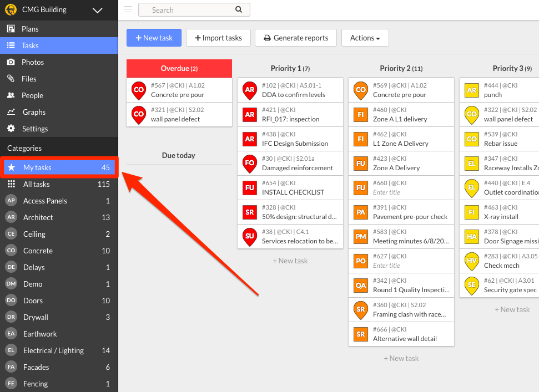
Task: Click the AP Access Panels category icon
Action: pyautogui.click(x=11, y=201)
